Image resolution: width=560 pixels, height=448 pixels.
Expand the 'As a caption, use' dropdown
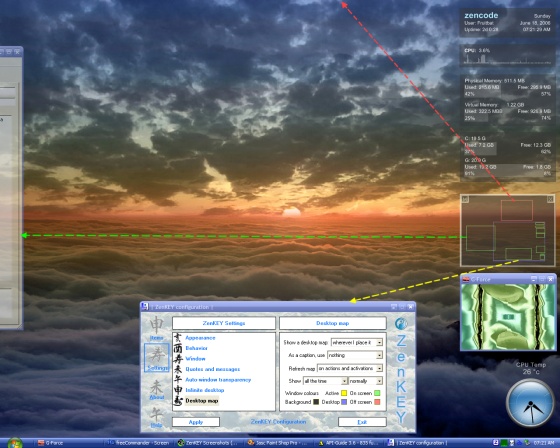(355, 355)
